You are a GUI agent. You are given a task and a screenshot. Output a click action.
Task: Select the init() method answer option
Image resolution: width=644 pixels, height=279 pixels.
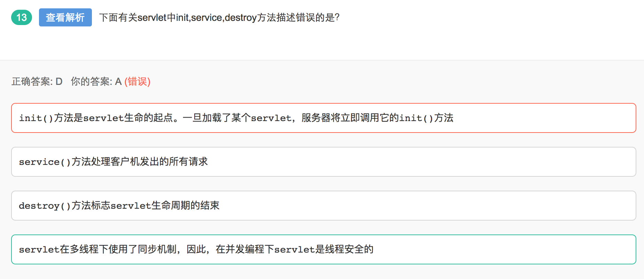pos(324,118)
